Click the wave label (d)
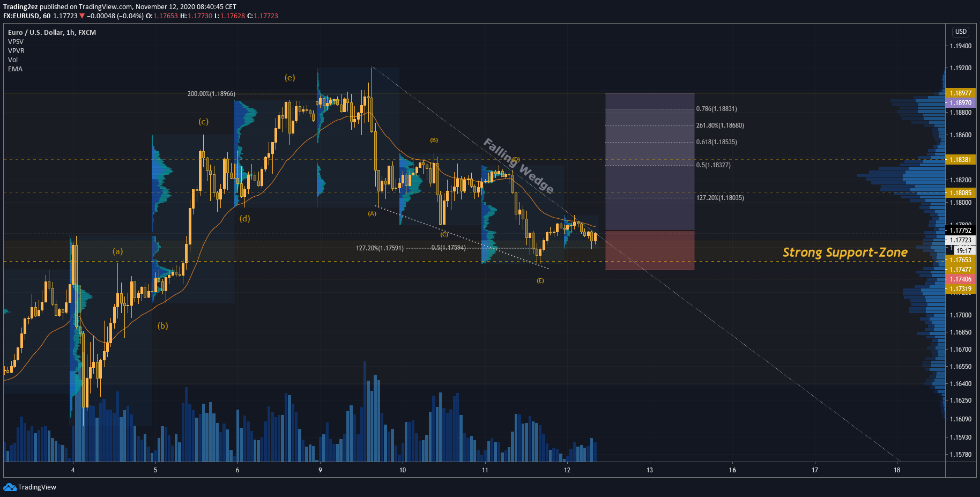Image resolution: width=980 pixels, height=497 pixels. (x=244, y=218)
